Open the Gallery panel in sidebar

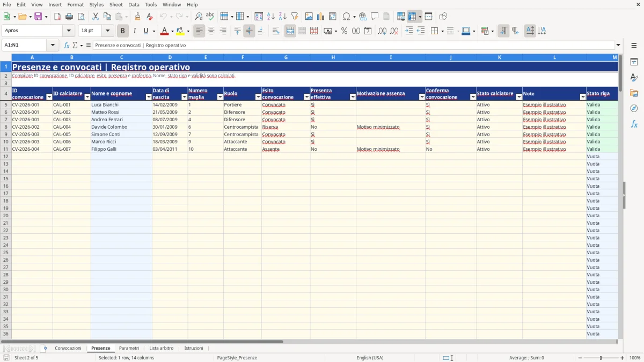[634, 93]
